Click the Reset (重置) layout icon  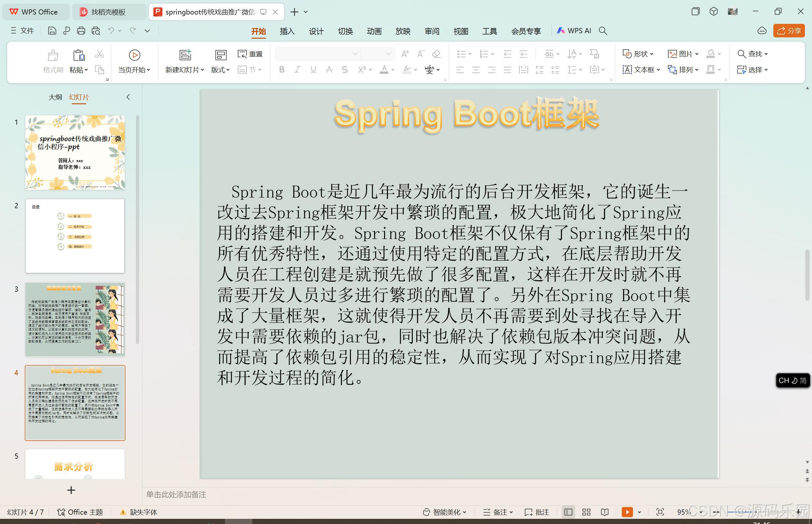[x=250, y=54]
